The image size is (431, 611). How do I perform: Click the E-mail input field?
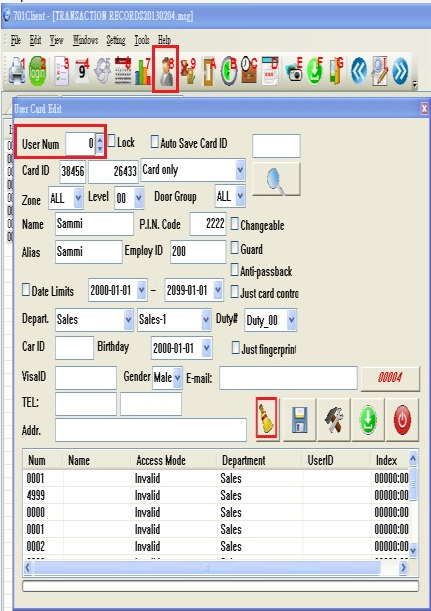288,378
